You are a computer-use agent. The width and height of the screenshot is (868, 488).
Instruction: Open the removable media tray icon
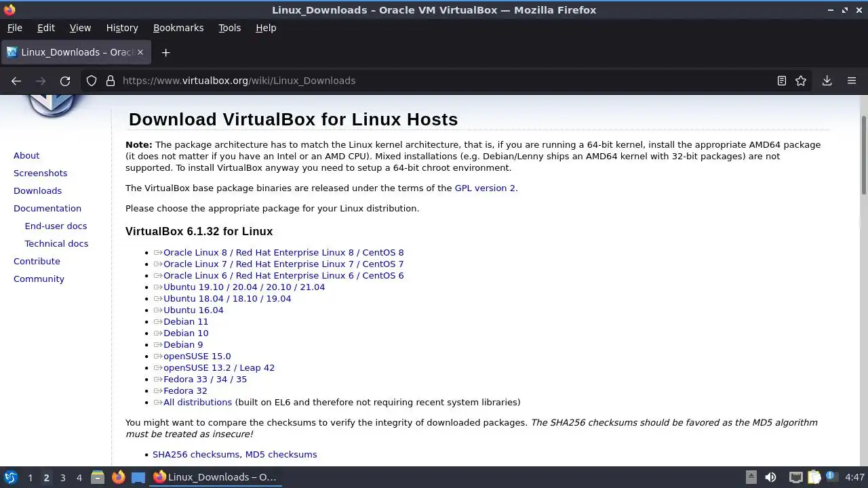(x=751, y=477)
